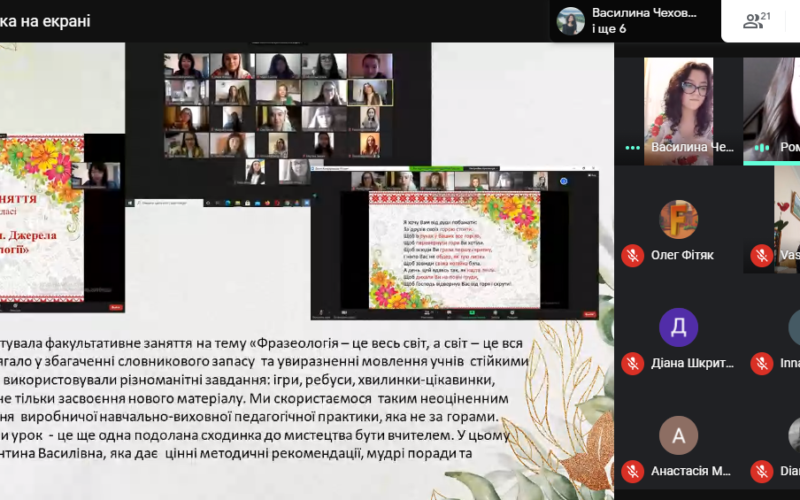
Task: Select Олег Фітяк's orange F avatar
Action: [x=678, y=219]
